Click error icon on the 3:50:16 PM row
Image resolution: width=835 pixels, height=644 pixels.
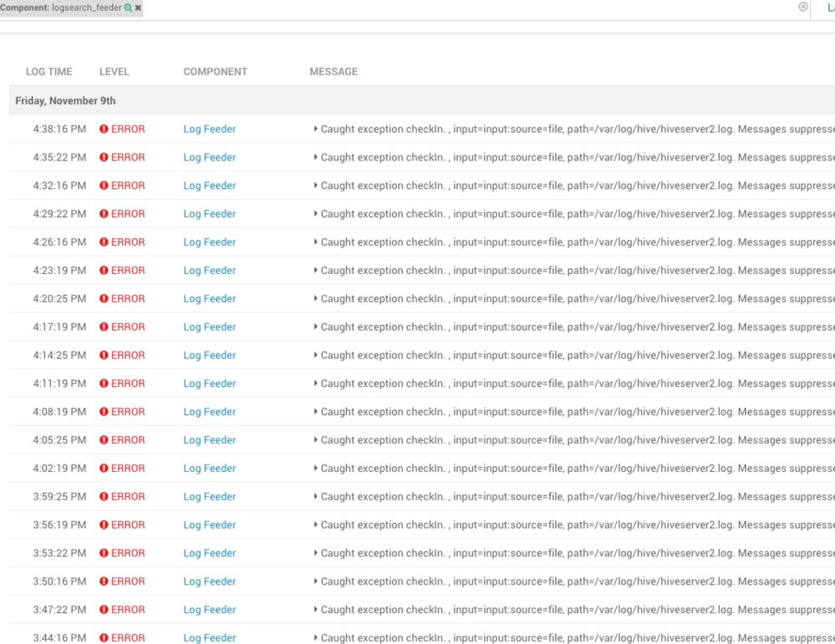[x=104, y=581]
